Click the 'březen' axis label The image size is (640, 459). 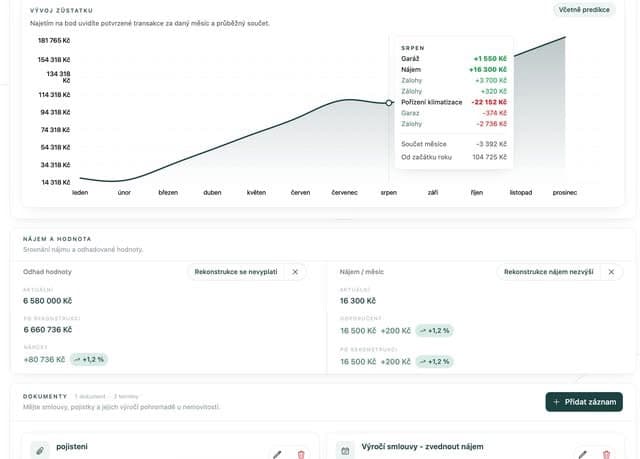[x=168, y=192]
